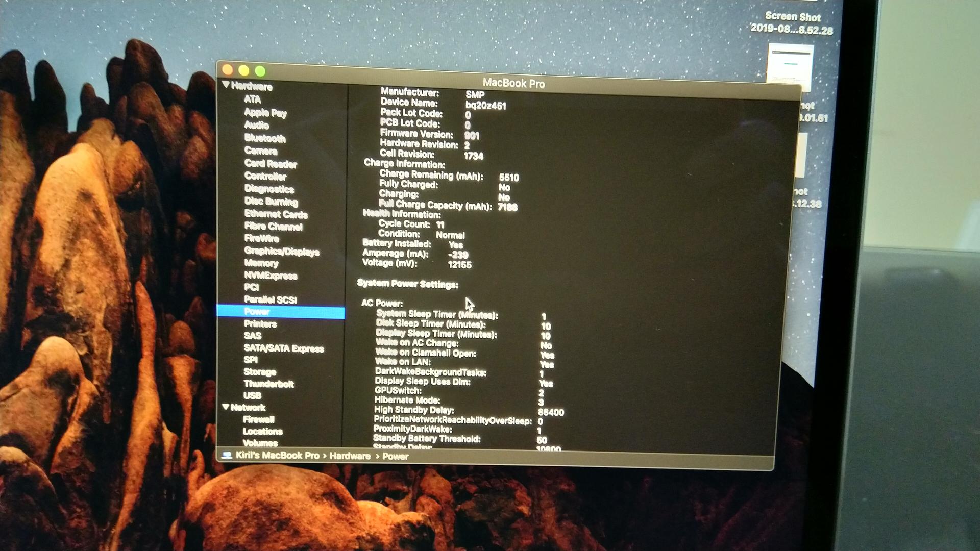Screen dimensions: 980x551
Task: Click Hardware in the path bar
Action: pyautogui.click(x=350, y=456)
